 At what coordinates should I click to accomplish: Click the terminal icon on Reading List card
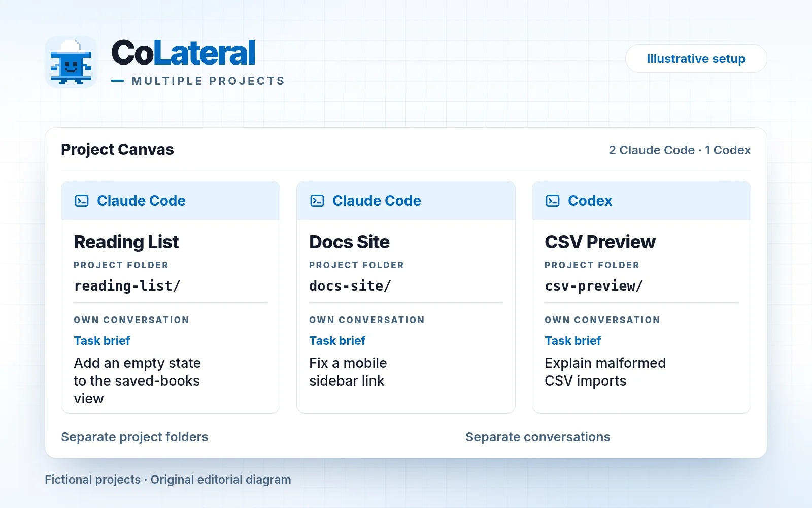click(82, 201)
